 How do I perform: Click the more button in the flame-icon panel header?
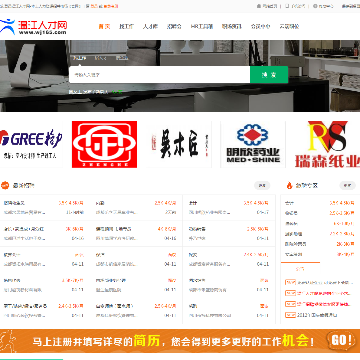pos(348,186)
